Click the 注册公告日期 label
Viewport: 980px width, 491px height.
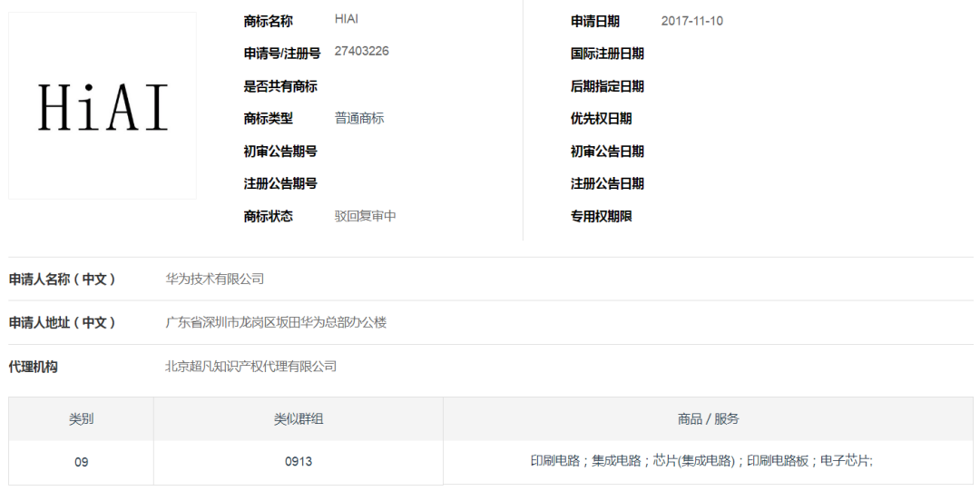click(x=607, y=183)
